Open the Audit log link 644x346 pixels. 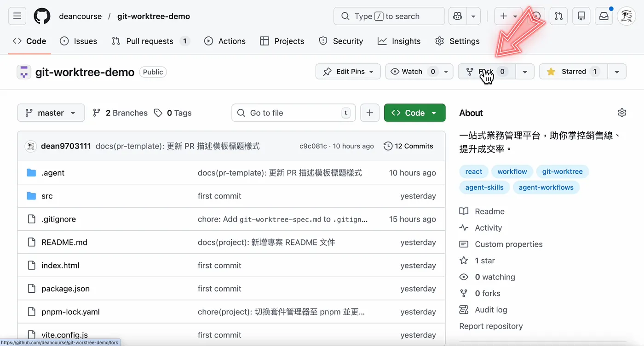(483, 310)
